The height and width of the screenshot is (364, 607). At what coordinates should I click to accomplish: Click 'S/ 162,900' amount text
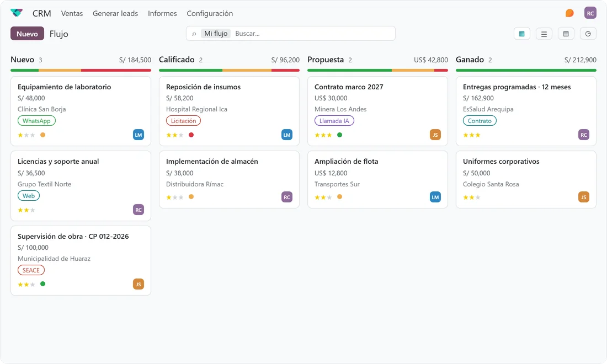click(478, 98)
